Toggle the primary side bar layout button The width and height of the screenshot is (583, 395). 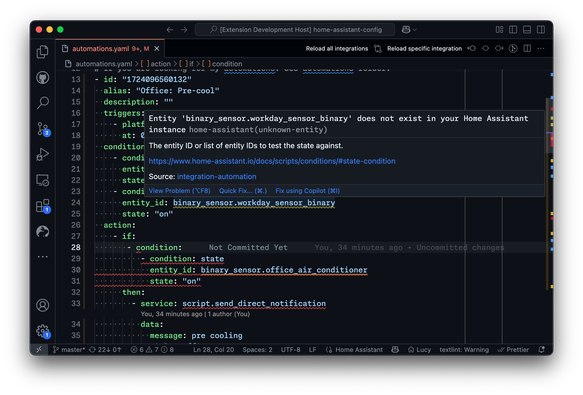(x=513, y=29)
